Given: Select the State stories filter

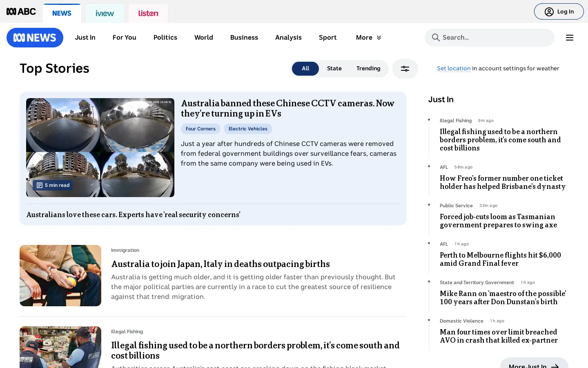Looking at the screenshot, I should pos(334,69).
